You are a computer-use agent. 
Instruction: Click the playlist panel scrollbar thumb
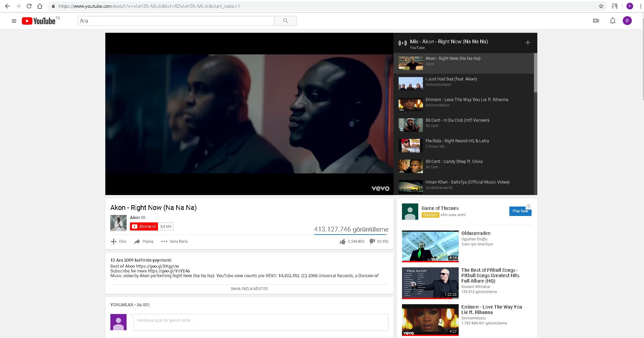(535, 73)
